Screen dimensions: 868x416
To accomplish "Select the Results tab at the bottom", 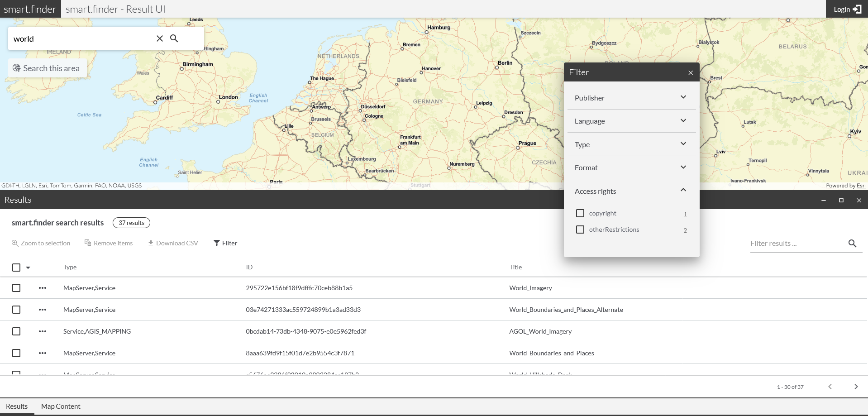I will [x=17, y=406].
